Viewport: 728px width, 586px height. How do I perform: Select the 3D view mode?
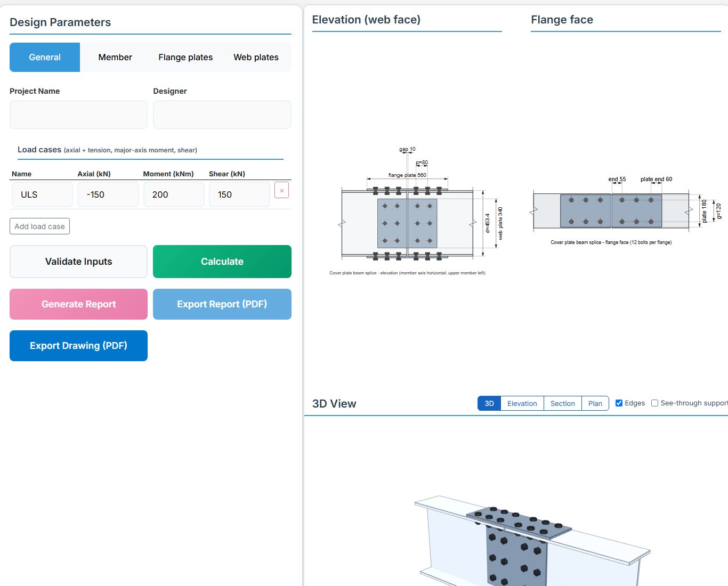click(489, 403)
